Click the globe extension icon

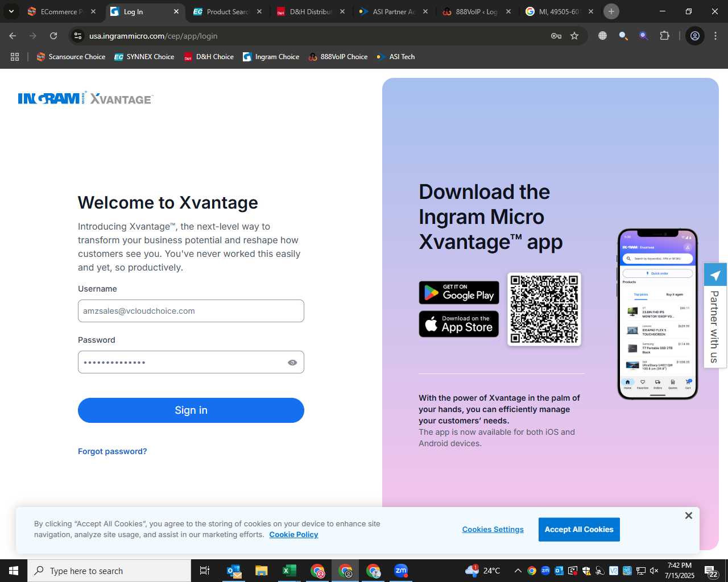pos(602,36)
